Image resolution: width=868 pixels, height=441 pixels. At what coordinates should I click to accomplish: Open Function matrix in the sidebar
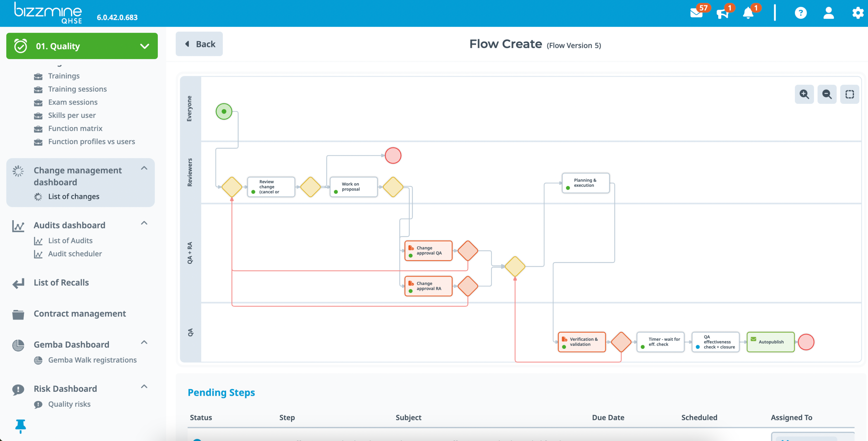click(75, 129)
